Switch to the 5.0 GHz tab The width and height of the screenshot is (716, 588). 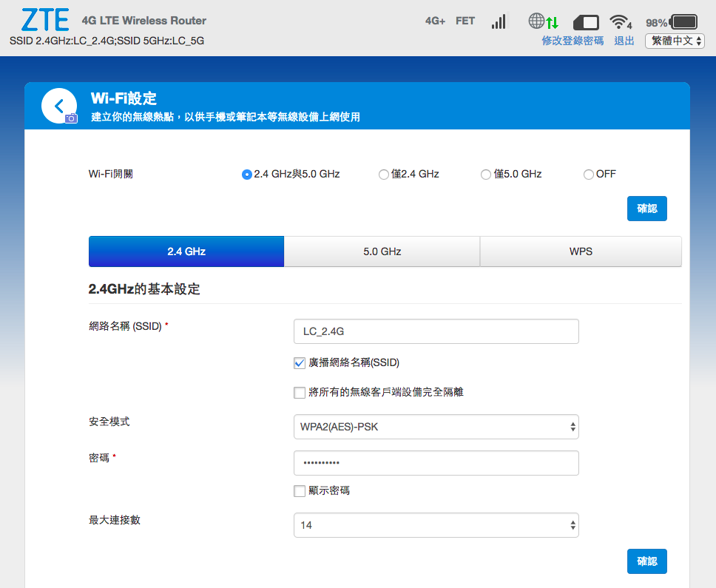(x=382, y=251)
